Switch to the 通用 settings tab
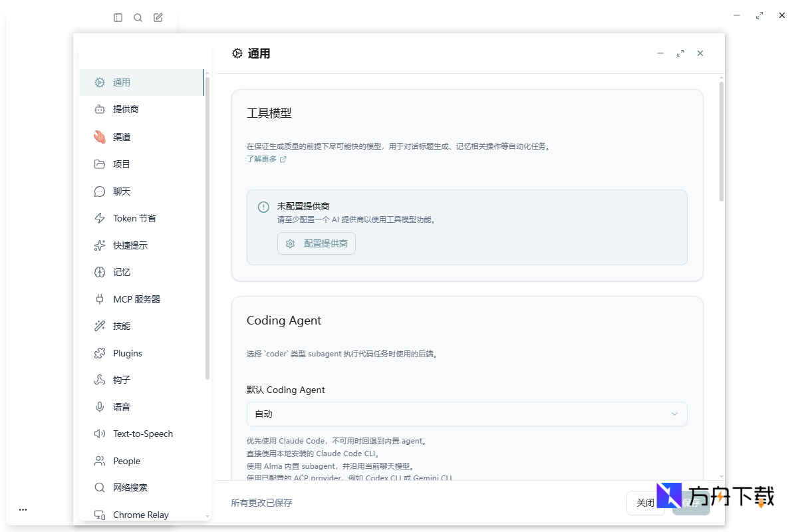 pyautogui.click(x=122, y=82)
